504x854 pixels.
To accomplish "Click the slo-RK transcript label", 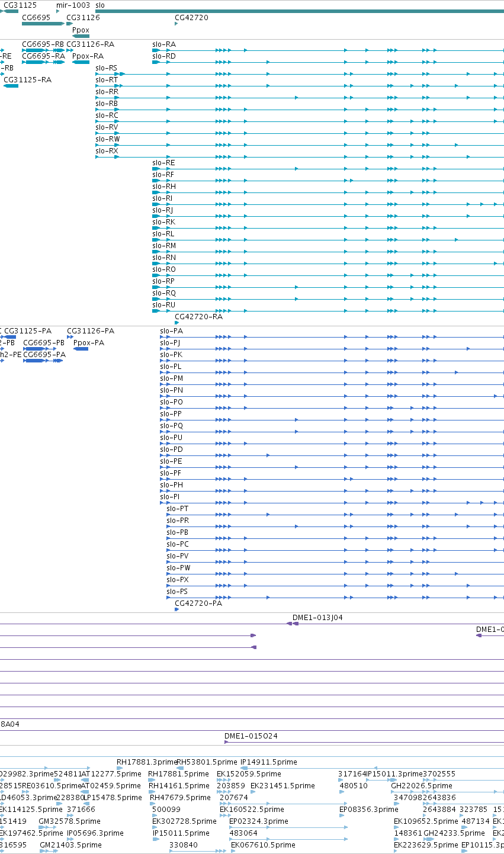I will pos(163,222).
